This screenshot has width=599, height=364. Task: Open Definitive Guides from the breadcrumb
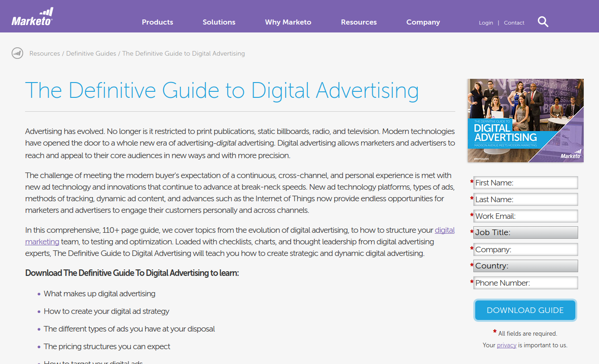pyautogui.click(x=91, y=53)
